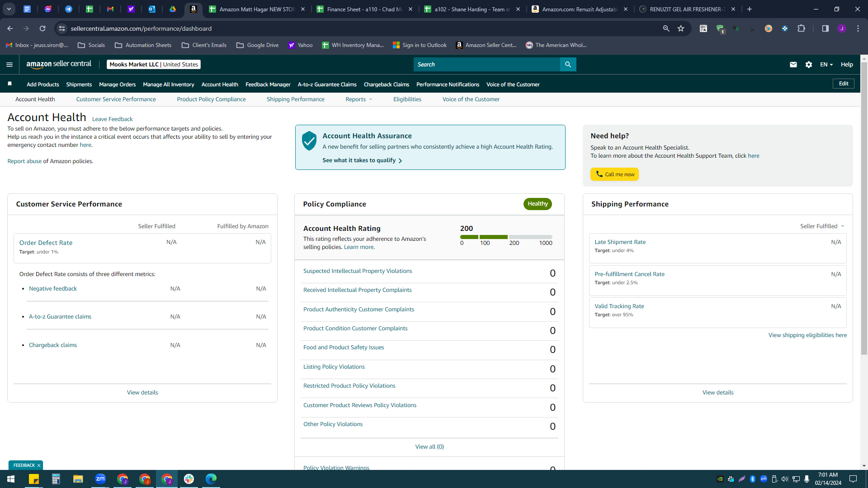Open Sticky Notes from the taskbar

(34, 479)
